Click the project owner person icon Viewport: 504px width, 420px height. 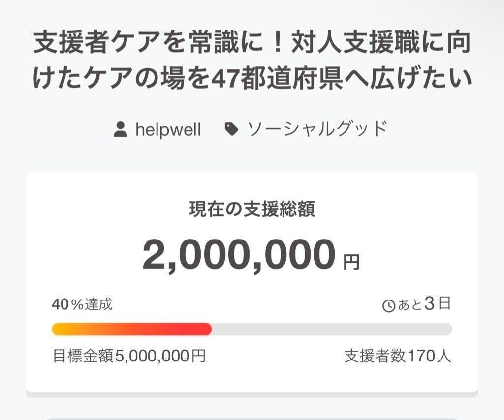121,130
